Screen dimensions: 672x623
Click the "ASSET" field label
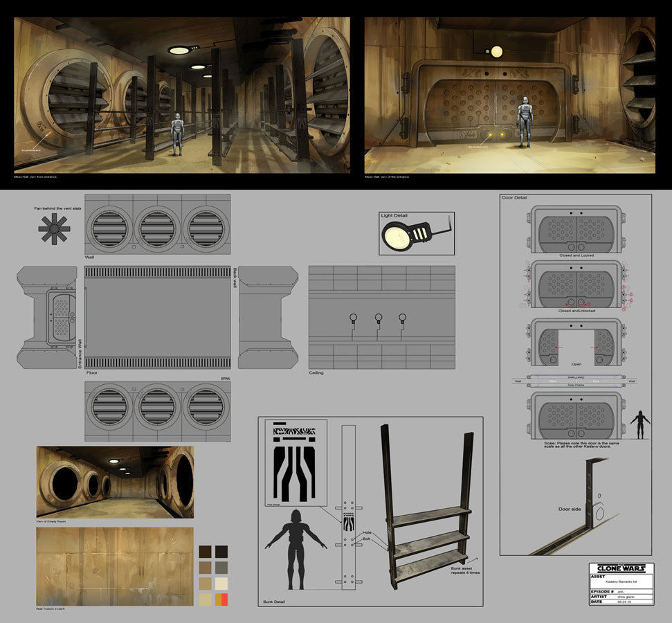598,576
